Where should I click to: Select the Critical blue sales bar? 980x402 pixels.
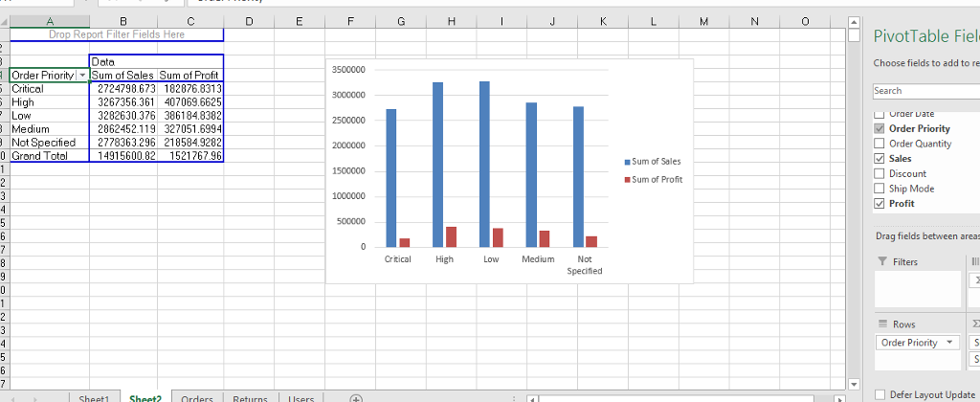390,178
